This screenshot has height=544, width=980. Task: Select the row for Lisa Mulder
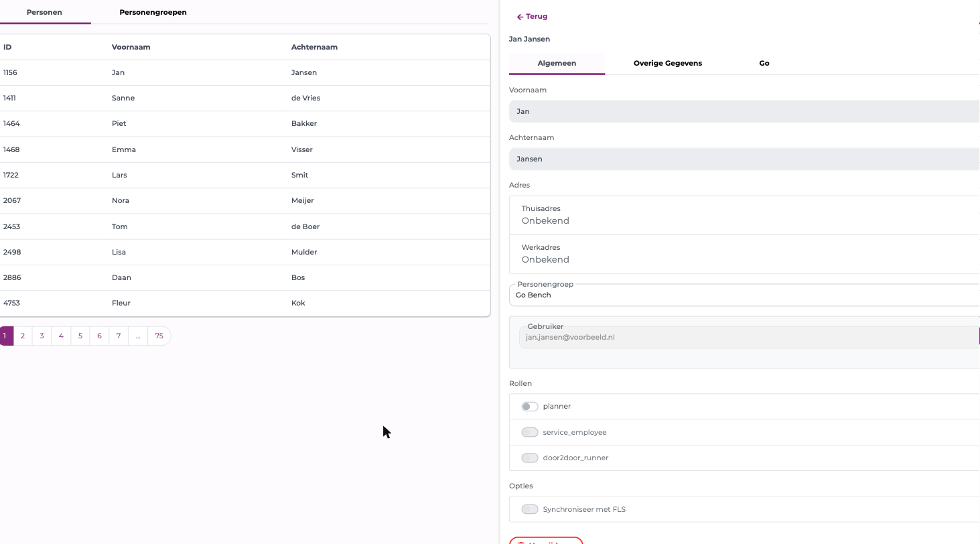[x=244, y=252]
